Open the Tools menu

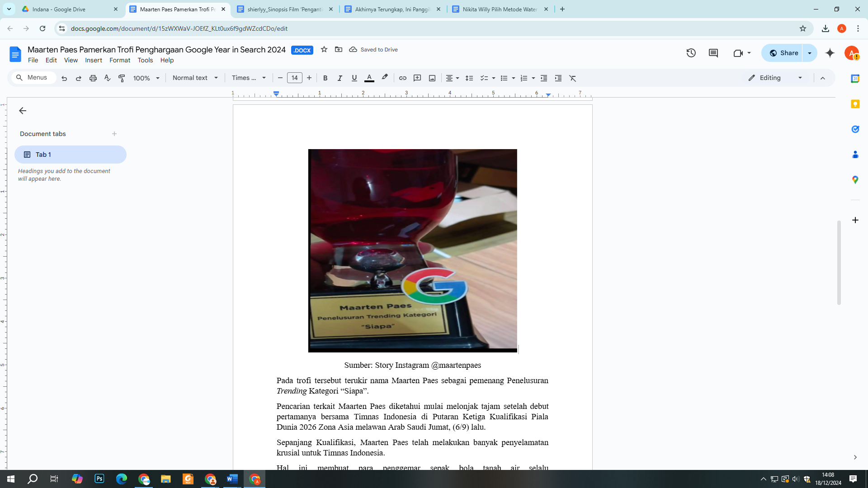[x=145, y=60]
